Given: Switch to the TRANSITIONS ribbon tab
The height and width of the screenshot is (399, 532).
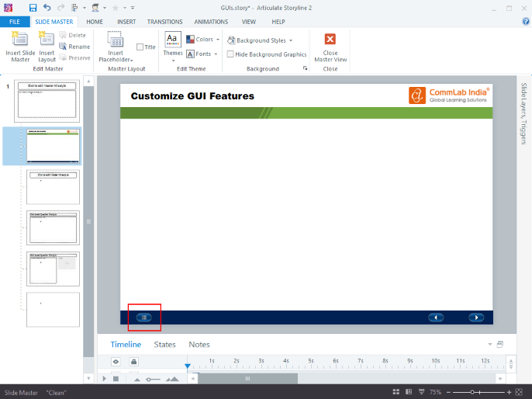Looking at the screenshot, I should point(164,22).
